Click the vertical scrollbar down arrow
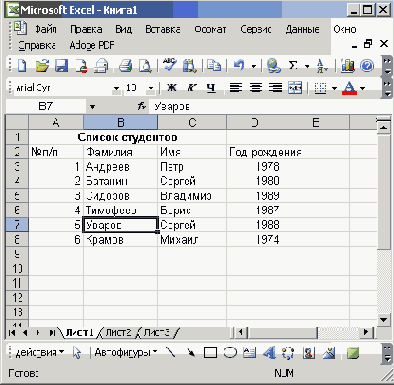Viewport: 394px width, 385px height. [384, 320]
